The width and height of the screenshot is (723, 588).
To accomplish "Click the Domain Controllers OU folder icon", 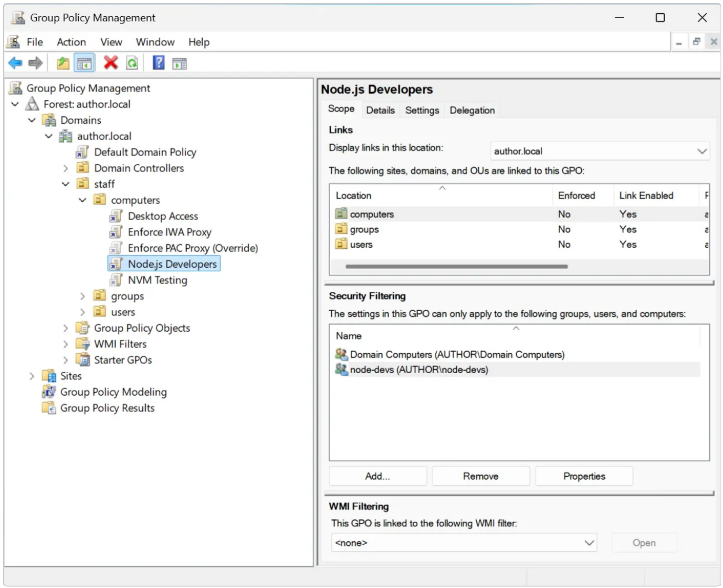I will click(x=83, y=168).
